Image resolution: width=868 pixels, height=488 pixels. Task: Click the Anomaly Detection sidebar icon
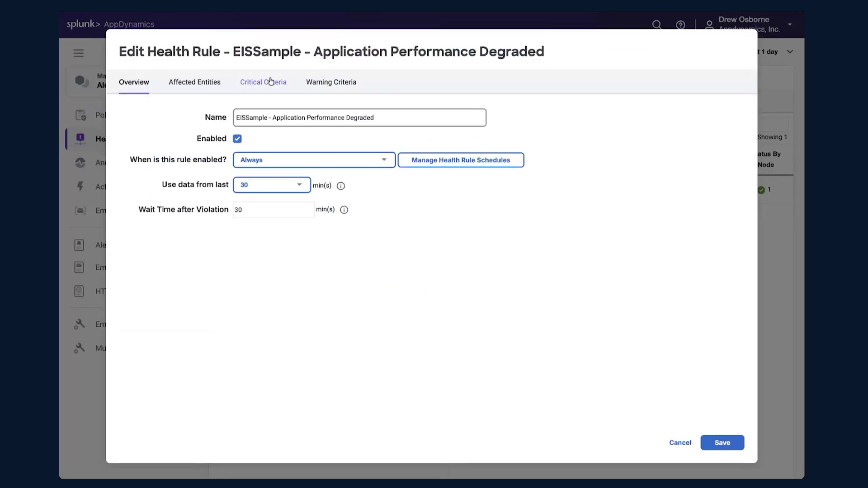pos(80,163)
